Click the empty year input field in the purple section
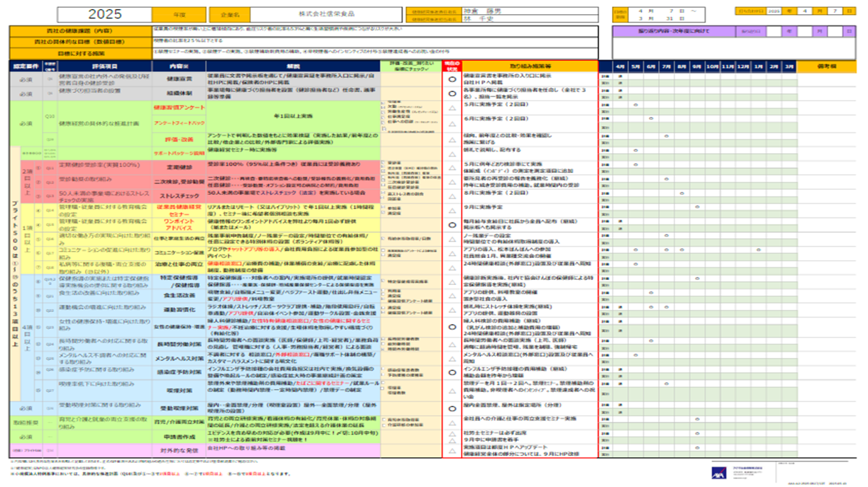Viewport: 868px width, 487px height. tap(773, 31)
